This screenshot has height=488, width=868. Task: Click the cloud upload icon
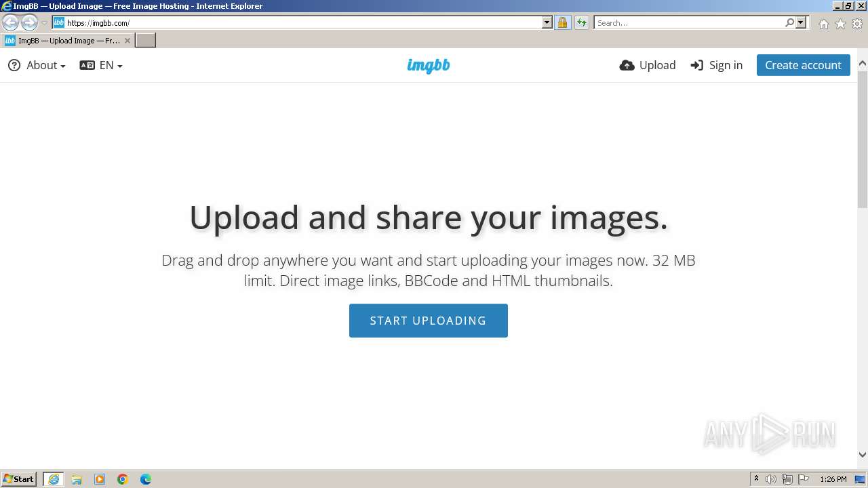[627, 65]
